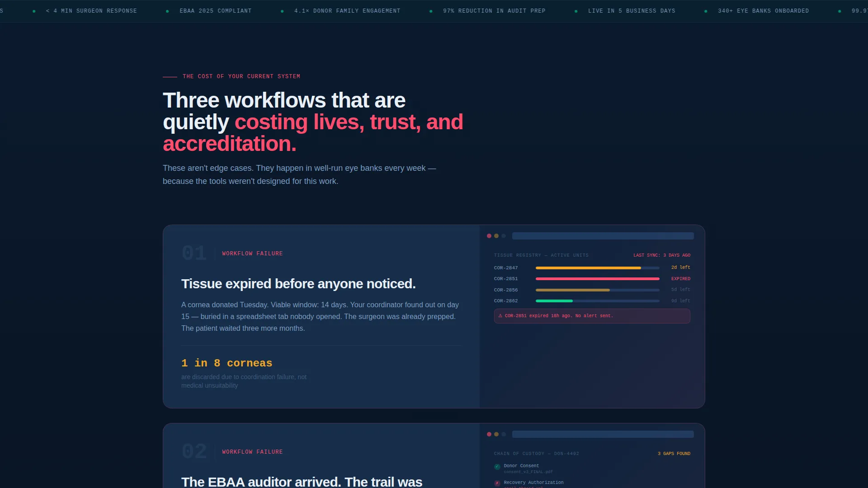Screen dimensions: 868x488
Task: Click the COR-2856 unit label
Action: [506, 290]
